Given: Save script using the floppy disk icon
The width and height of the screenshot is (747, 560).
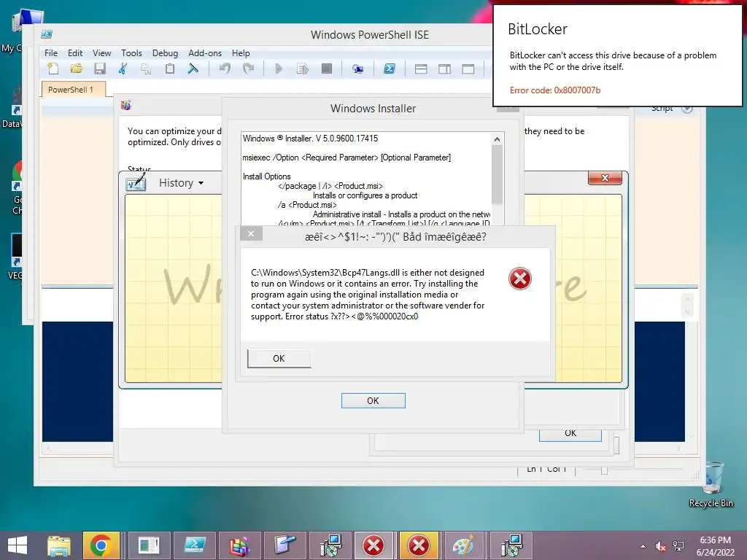Looking at the screenshot, I should click(x=99, y=69).
